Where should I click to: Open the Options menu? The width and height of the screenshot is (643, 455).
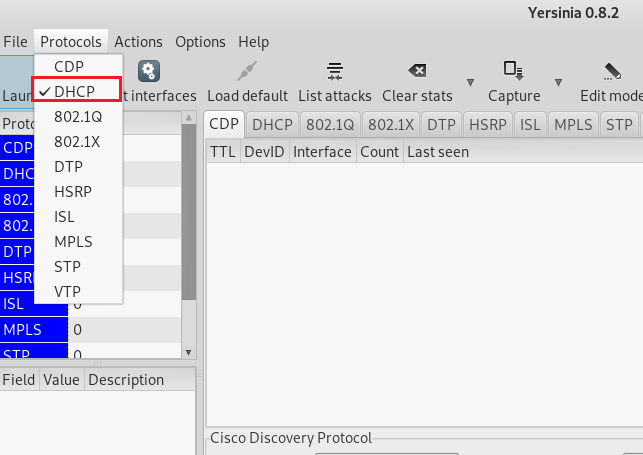point(200,42)
